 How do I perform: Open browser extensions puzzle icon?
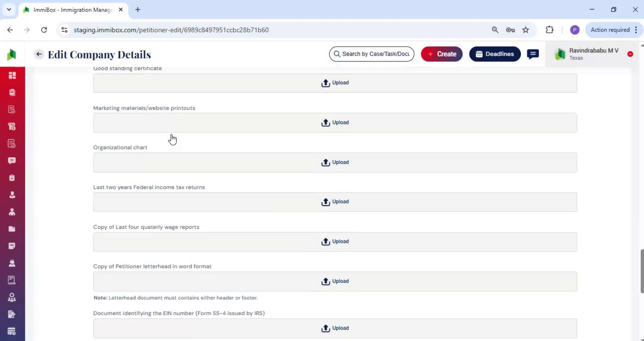[x=550, y=30]
